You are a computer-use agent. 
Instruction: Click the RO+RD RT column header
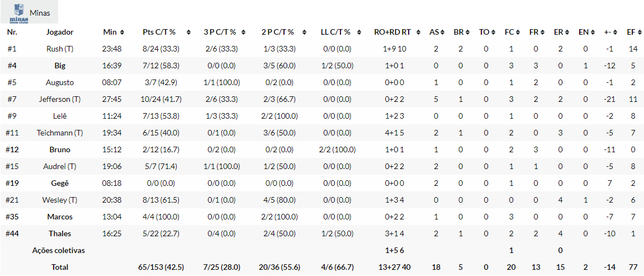(392, 32)
